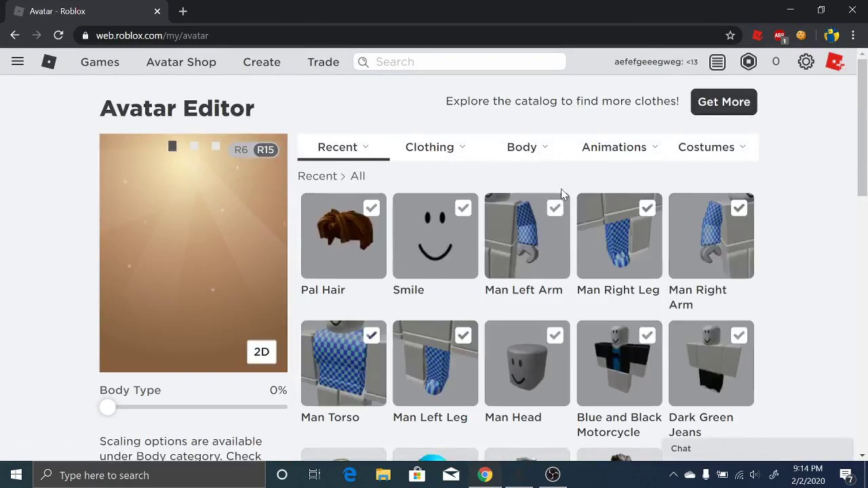
Task: Open Mail app from taskbar
Action: (x=451, y=475)
